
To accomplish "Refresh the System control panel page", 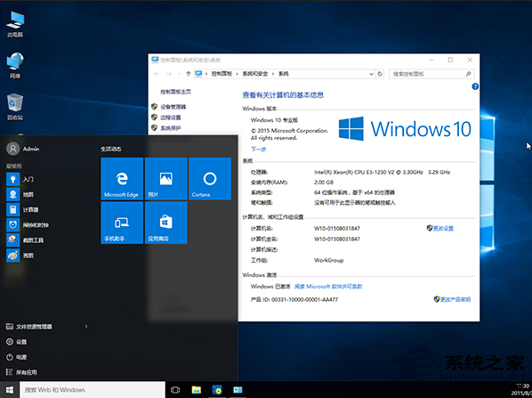I will pyautogui.click(x=380, y=74).
